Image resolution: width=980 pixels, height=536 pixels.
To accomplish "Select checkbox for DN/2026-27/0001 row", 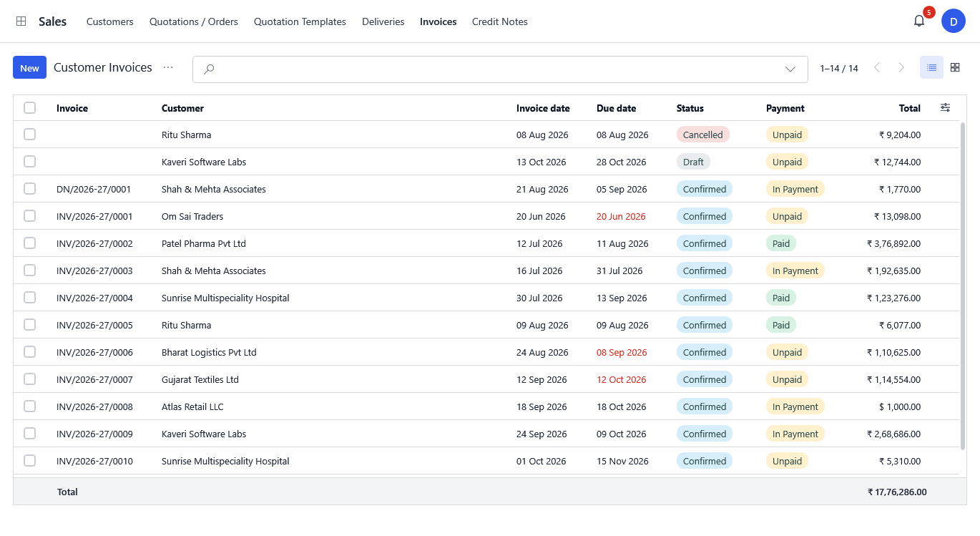I will click(29, 189).
